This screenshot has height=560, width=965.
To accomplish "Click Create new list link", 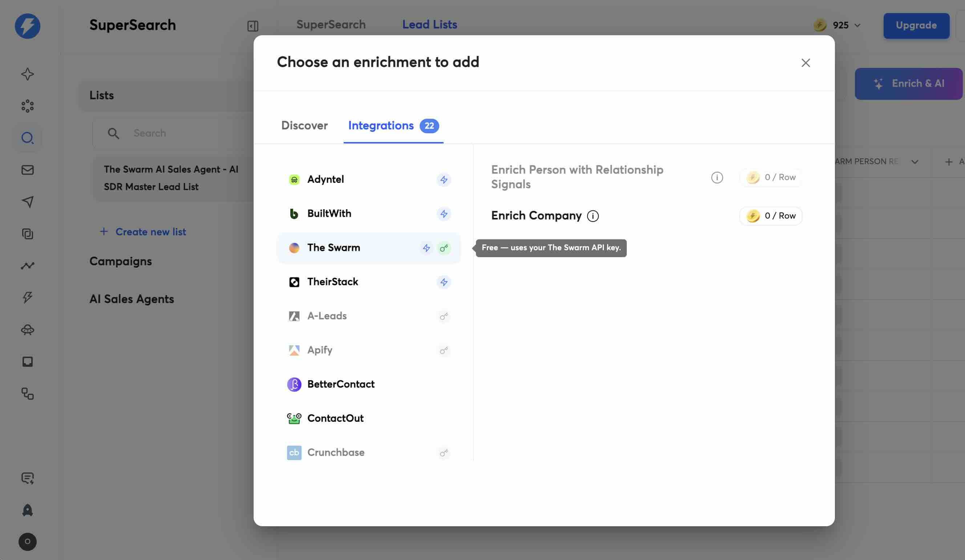I will click(143, 232).
